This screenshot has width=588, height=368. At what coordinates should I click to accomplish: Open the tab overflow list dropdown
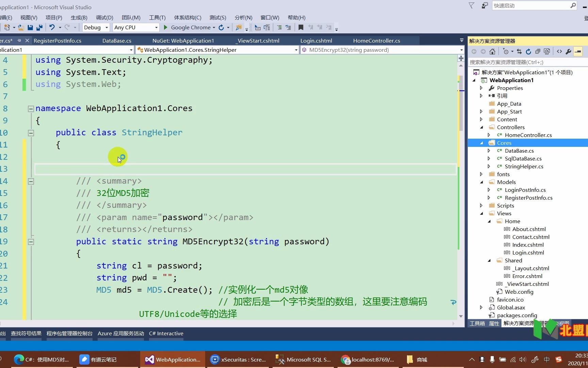(461, 40)
